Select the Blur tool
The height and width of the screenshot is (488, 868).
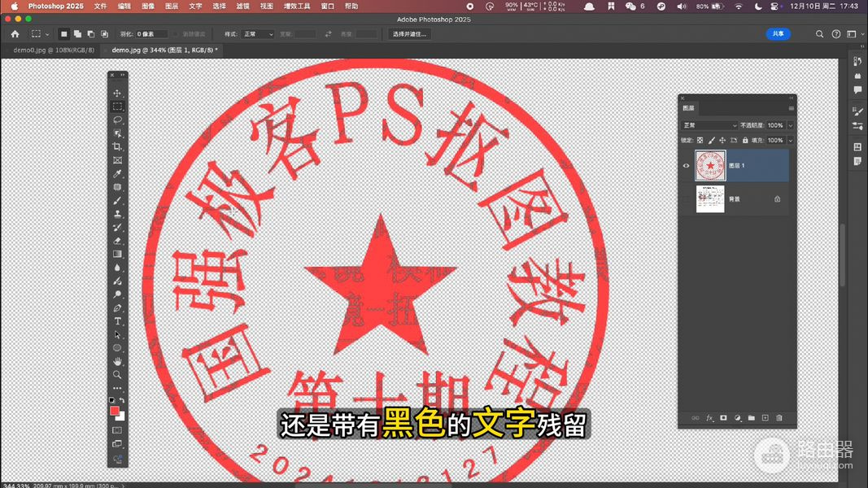pyautogui.click(x=117, y=268)
